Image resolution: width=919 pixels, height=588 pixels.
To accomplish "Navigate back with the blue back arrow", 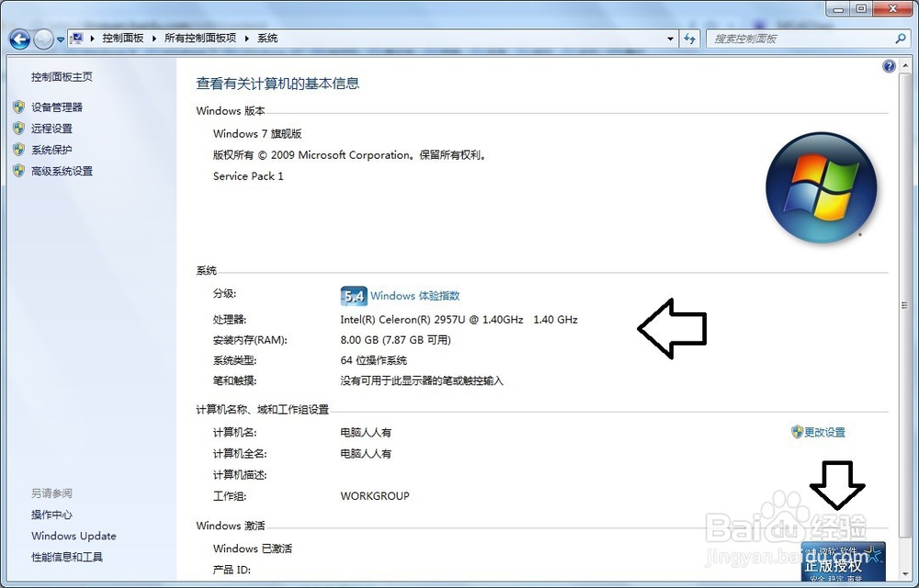I will 18,39.
